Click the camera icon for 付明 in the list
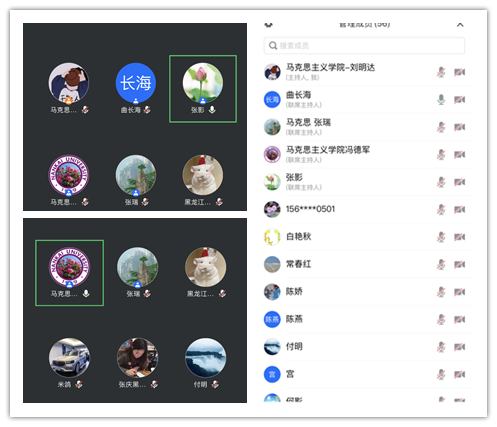Viewport: 497px width, 427px height. pyautogui.click(x=460, y=347)
